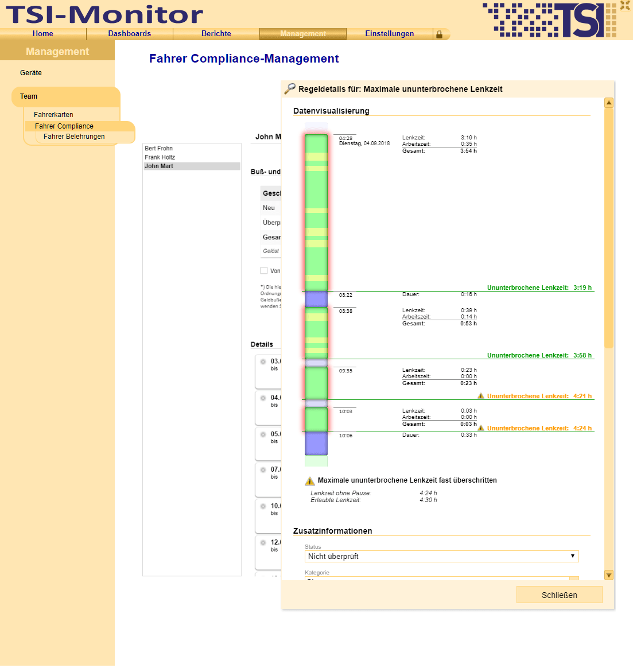The height and width of the screenshot is (672, 633).
Task: Click green driving block starting 10:03
Action: pyautogui.click(x=316, y=419)
